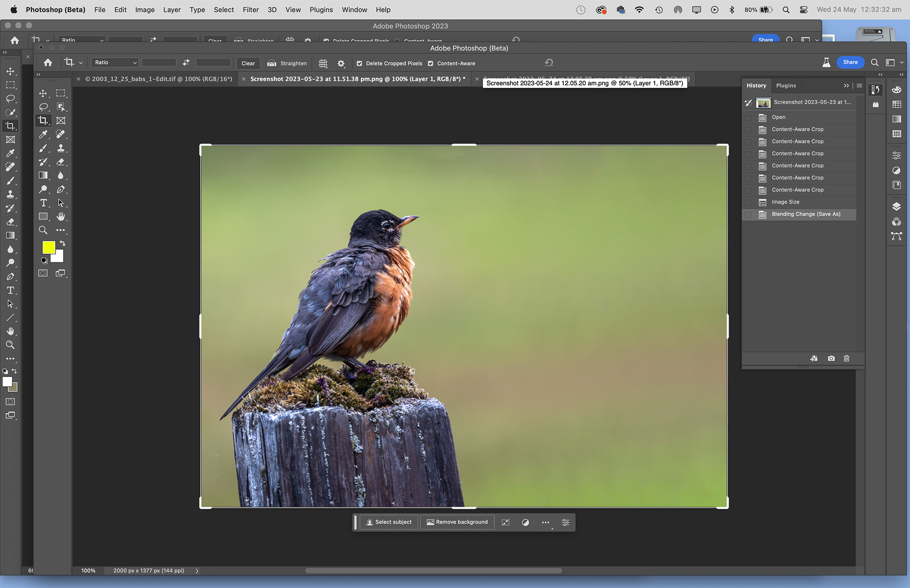Open History panel hamburger menu
Screen dimensions: 910x588
859,85
